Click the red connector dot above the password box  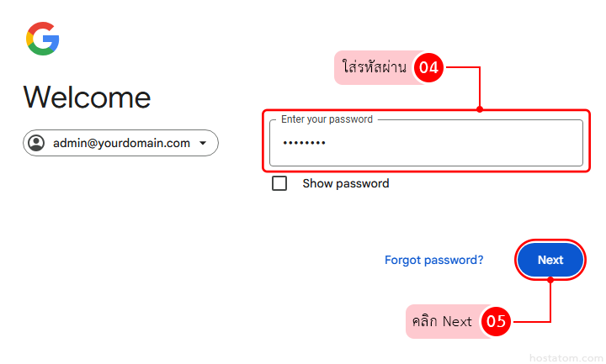[x=479, y=108]
